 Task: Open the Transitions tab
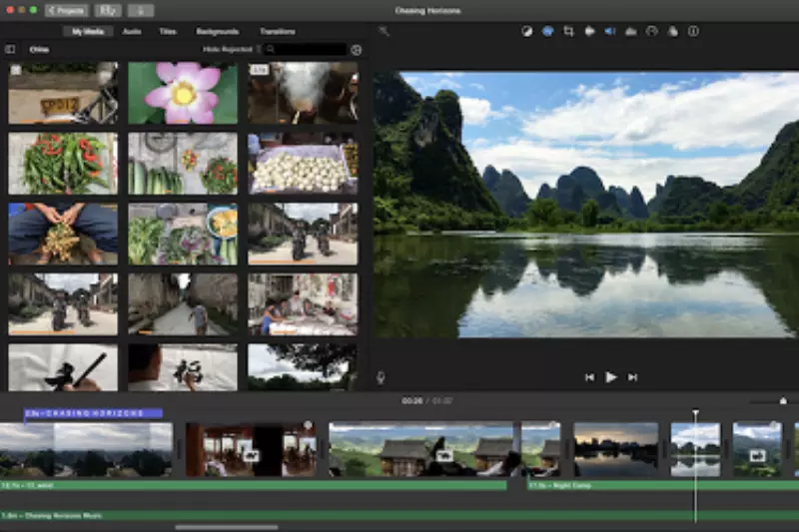click(x=278, y=32)
